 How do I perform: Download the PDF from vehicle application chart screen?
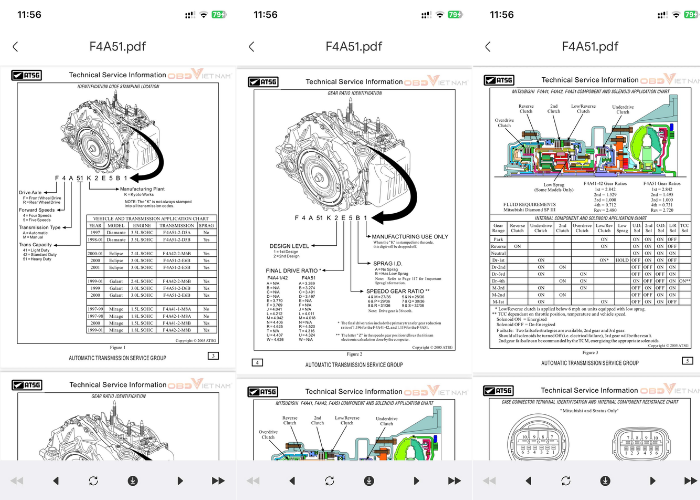pyautogui.click(x=133, y=481)
